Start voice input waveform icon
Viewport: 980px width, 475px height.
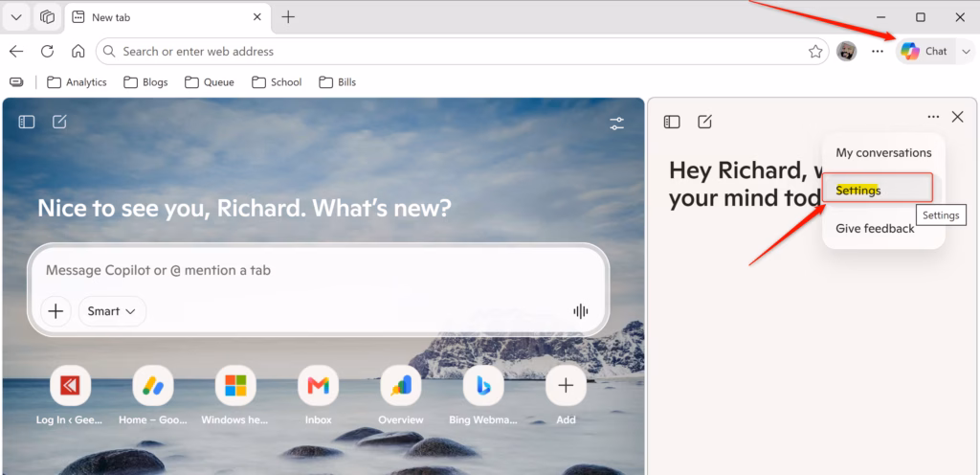click(581, 311)
